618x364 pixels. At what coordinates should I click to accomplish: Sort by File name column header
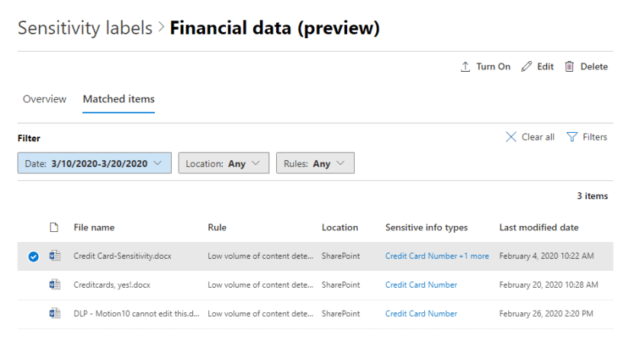(94, 227)
